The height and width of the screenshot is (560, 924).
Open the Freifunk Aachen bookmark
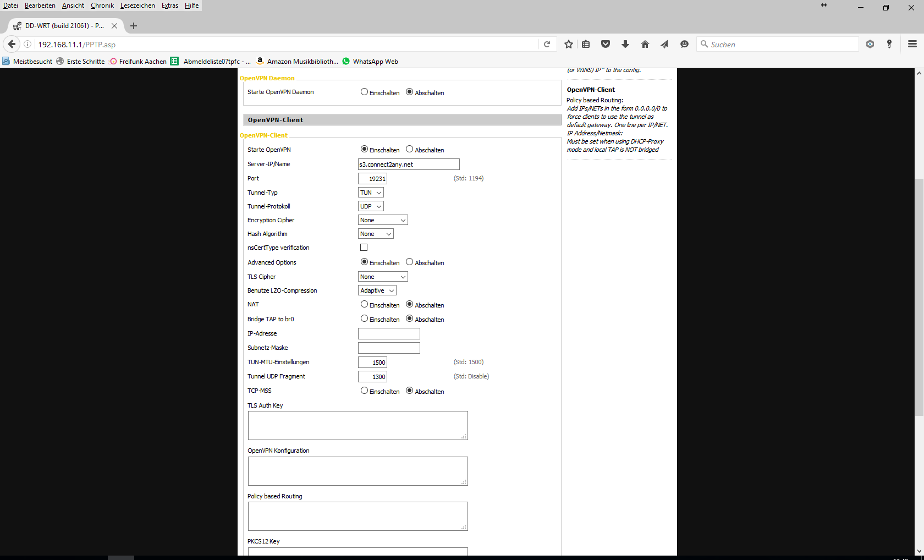pos(139,62)
